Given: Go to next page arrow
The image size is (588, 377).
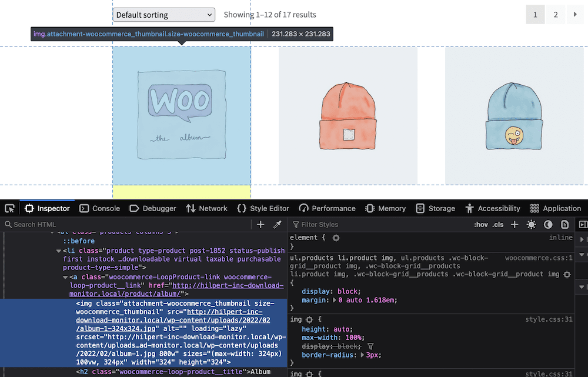Looking at the screenshot, I should 575,15.
